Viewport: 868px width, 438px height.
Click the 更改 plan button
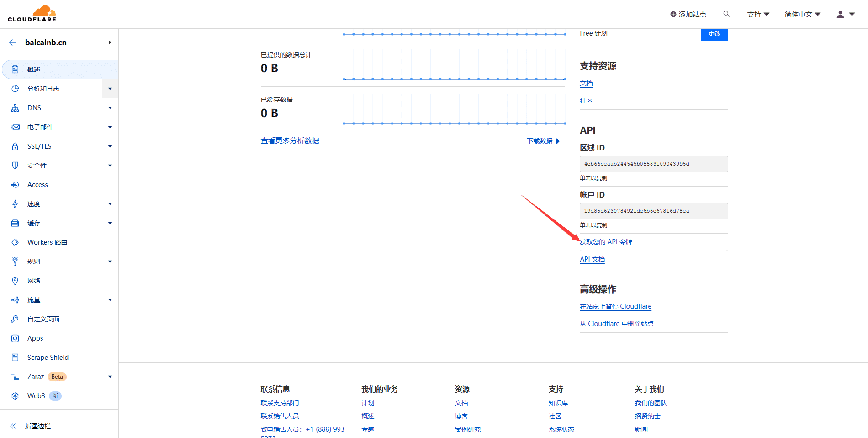coord(714,33)
